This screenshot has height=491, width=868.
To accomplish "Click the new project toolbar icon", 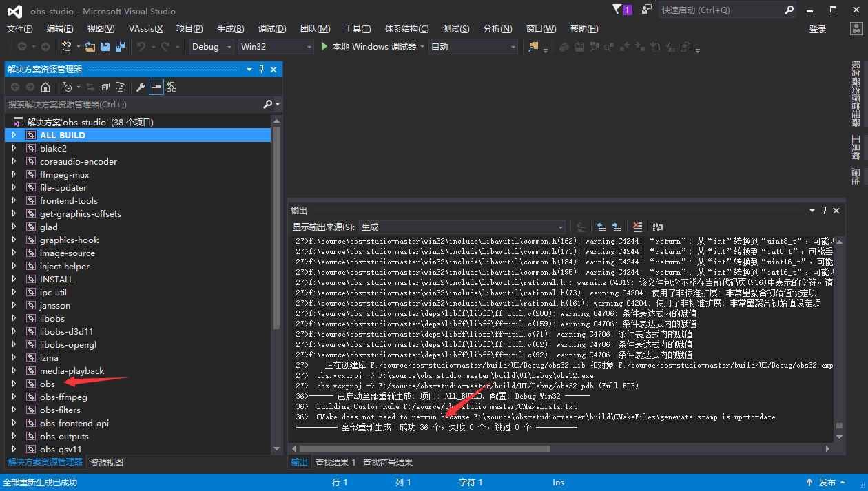I will 67,47.
